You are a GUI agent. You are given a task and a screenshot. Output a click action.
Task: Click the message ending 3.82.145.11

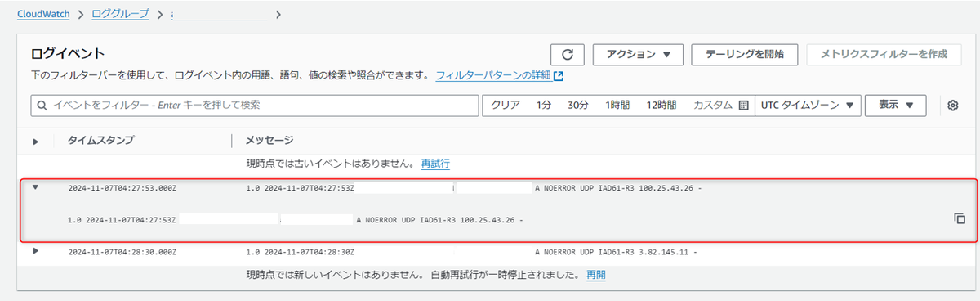[473, 251]
